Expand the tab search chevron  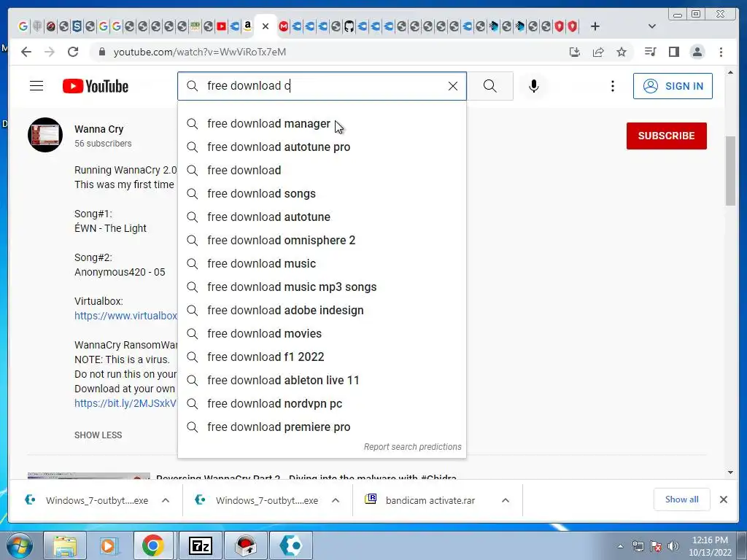(x=652, y=27)
